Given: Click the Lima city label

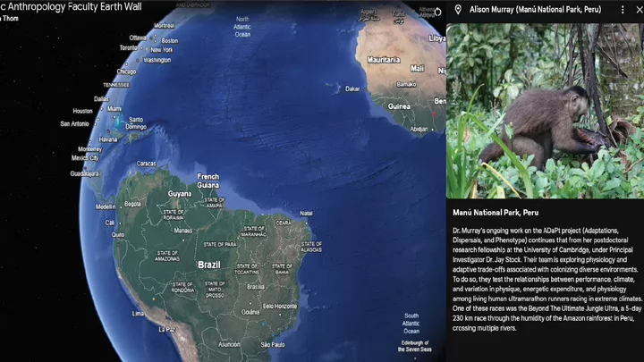Looking at the screenshot, I should coord(138,313).
